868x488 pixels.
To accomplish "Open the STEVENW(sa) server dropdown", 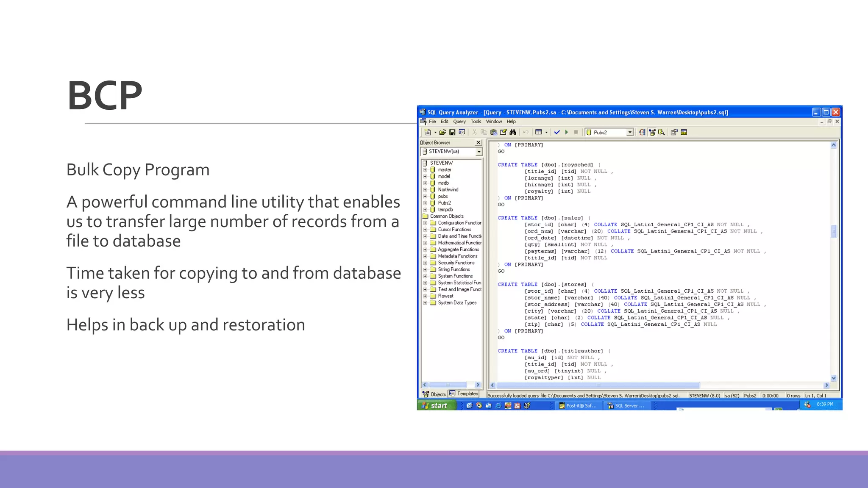I will (479, 152).
